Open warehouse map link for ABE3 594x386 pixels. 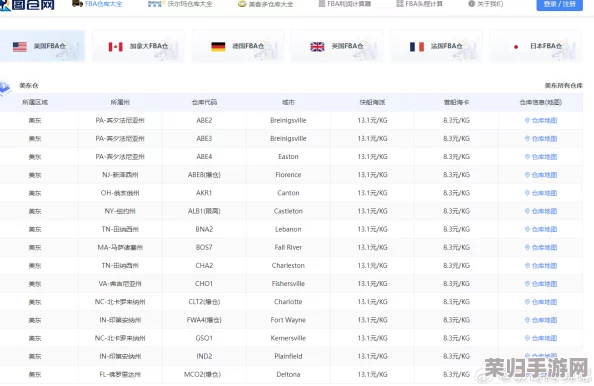(x=541, y=139)
